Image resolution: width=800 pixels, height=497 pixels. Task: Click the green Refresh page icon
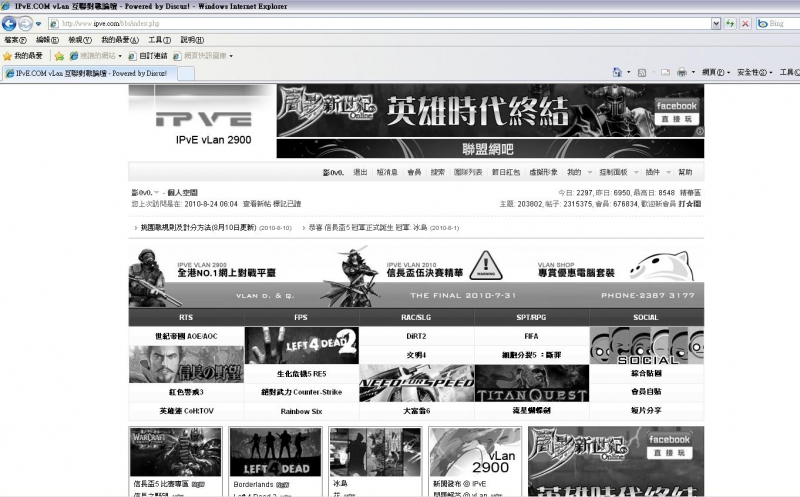730,23
